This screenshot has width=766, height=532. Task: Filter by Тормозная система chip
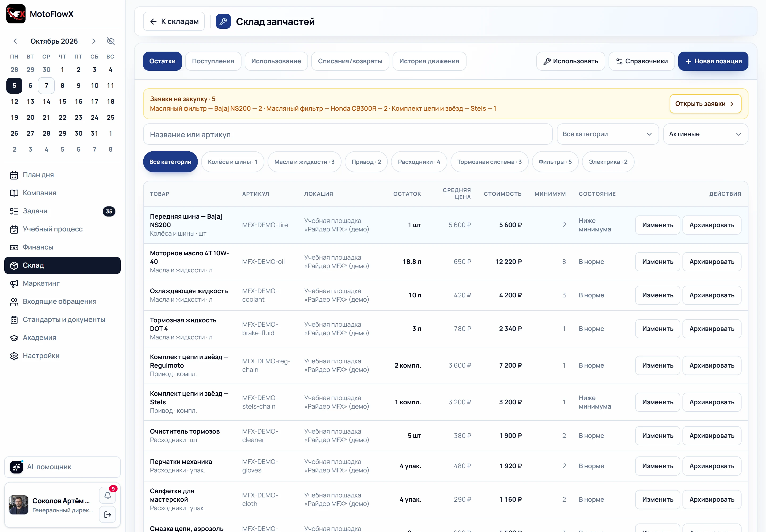point(489,162)
